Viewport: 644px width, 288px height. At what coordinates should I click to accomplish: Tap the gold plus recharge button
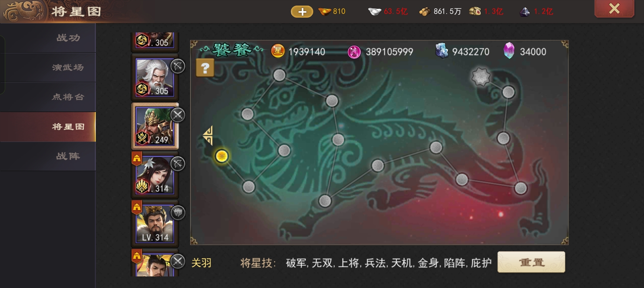coord(302,12)
